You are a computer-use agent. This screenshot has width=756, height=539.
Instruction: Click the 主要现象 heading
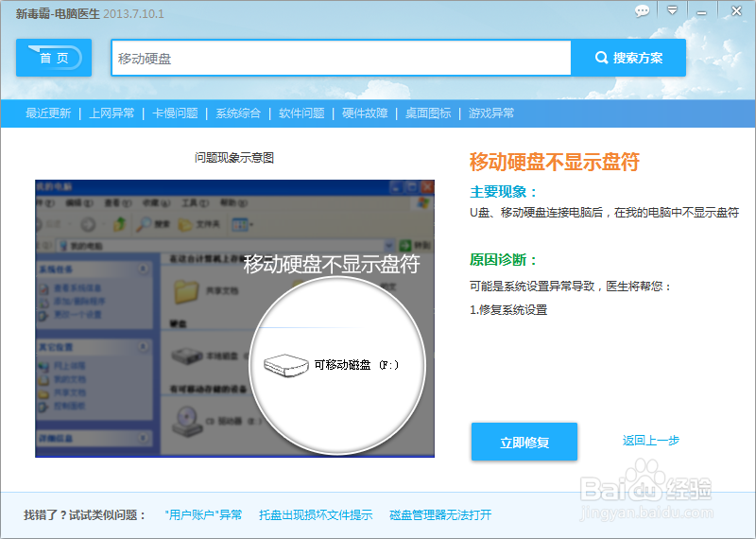tap(504, 192)
